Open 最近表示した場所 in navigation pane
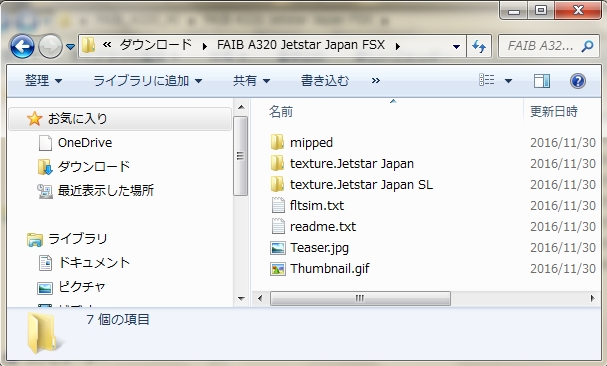This screenshot has height=366, width=607. (106, 190)
